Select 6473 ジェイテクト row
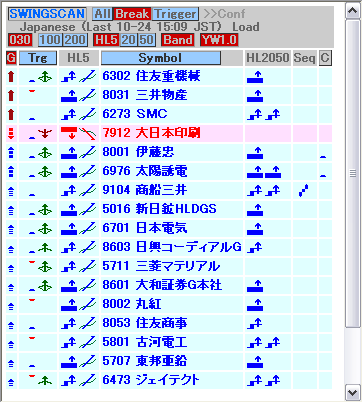363x403 pixels. 169,380
